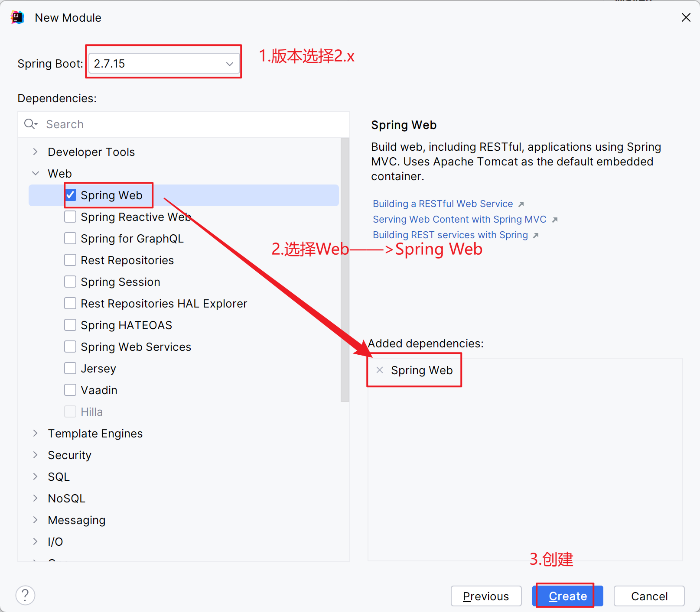This screenshot has height=612, width=700.
Task: Click the Cancel button
Action: click(x=649, y=596)
